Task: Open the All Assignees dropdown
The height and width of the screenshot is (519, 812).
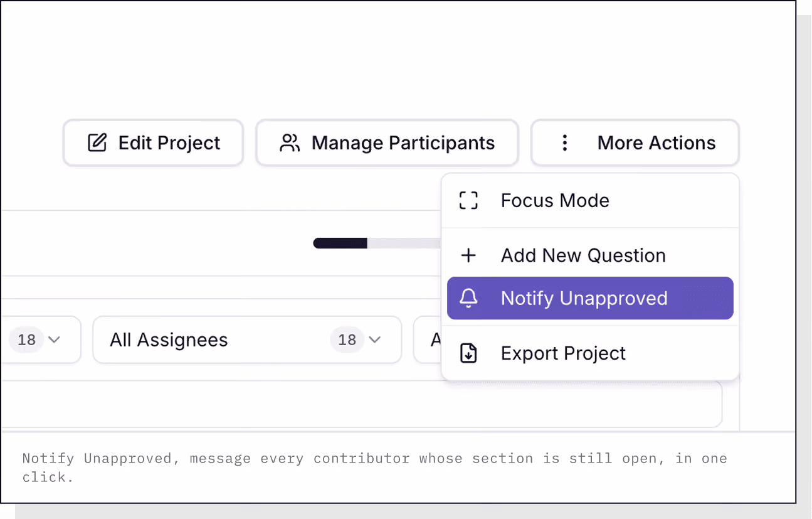Action: pos(247,340)
